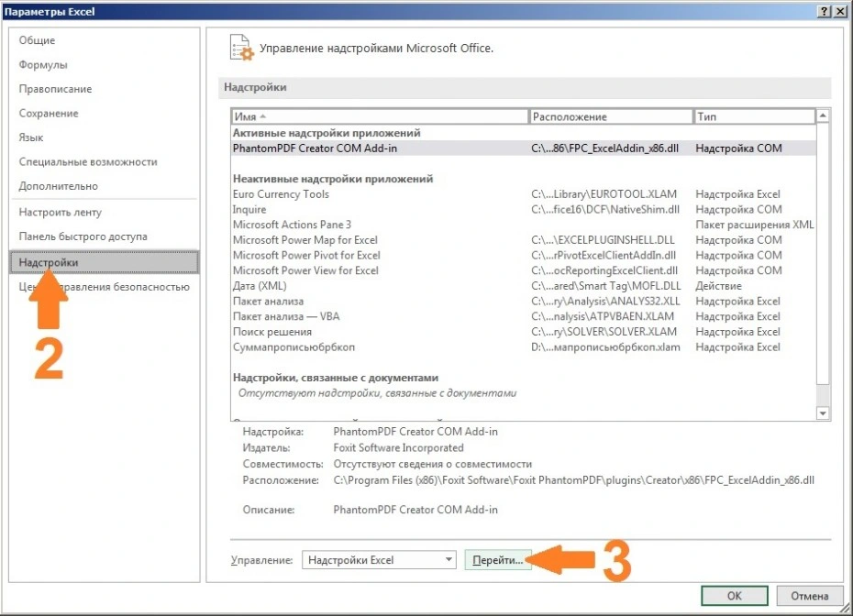Click the Тип column header

tap(752, 117)
